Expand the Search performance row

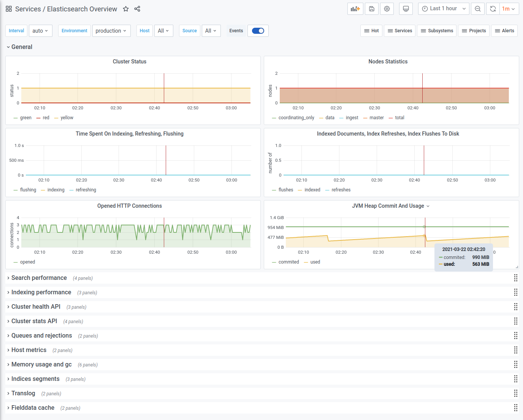click(39, 278)
